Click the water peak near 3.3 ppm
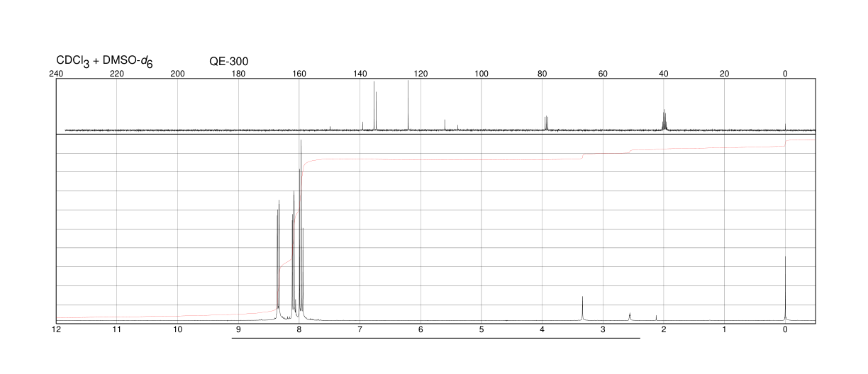The image size is (868, 374). pos(582,308)
